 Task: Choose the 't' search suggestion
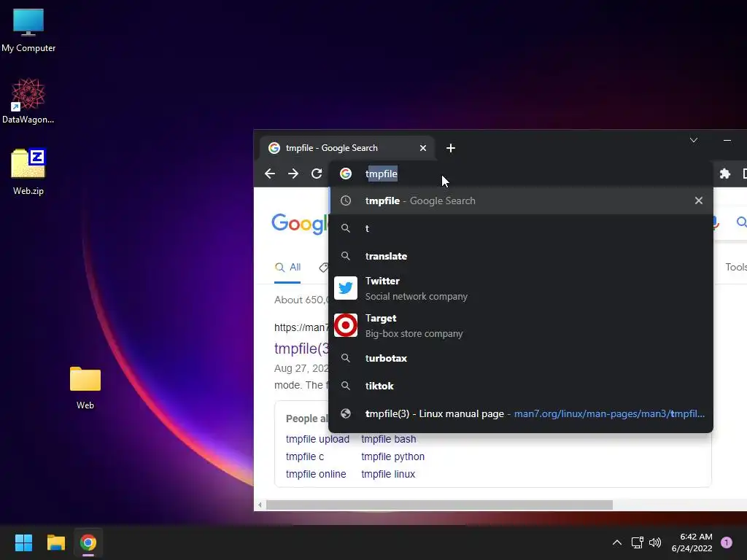[521, 228]
